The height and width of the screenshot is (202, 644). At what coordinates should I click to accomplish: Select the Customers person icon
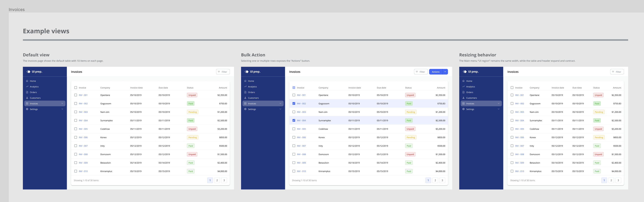coord(27,98)
